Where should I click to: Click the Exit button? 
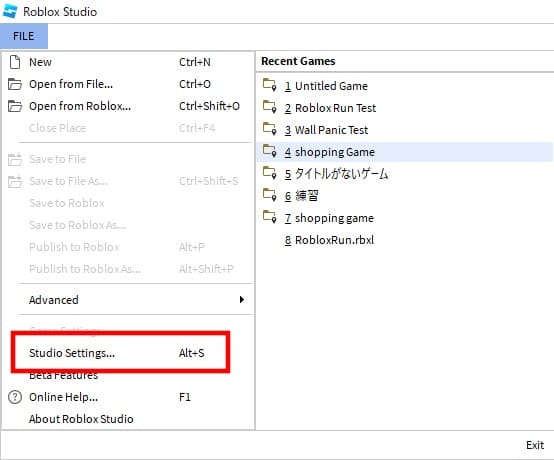535,445
